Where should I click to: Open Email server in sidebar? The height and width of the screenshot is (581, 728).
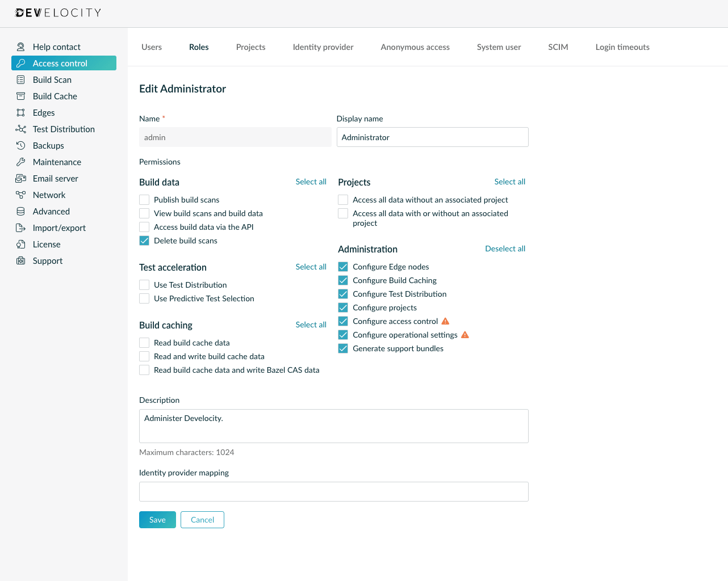point(64,179)
